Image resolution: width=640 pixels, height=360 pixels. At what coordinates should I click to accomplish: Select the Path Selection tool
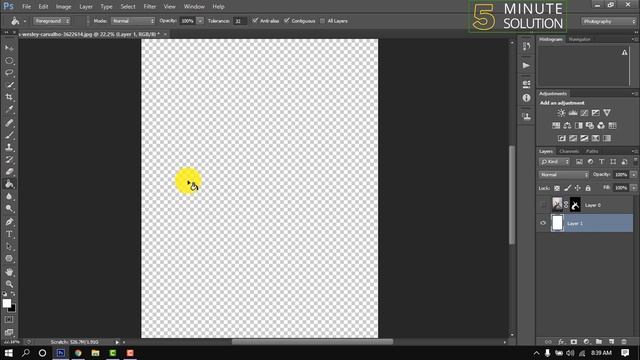tap(9, 247)
